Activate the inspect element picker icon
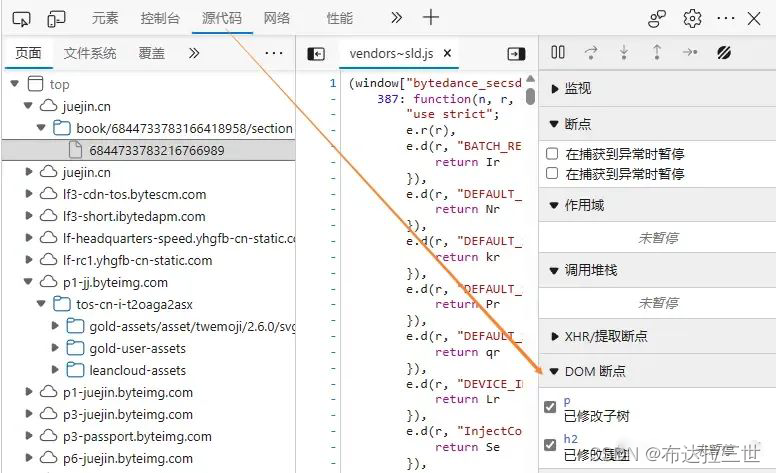 point(21,19)
